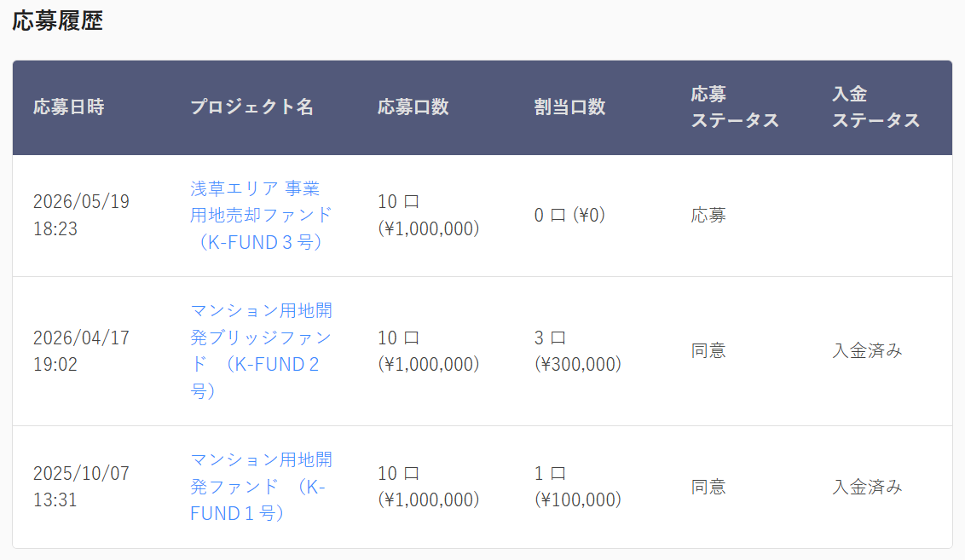Select the 2026/04/17 19:02 date cell
965x560 pixels.
point(81,351)
